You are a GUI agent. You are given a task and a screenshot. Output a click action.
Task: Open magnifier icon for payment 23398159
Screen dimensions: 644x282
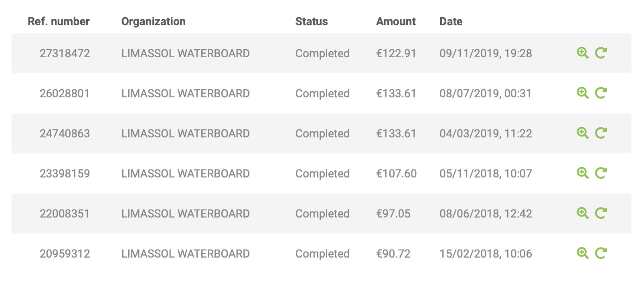pyautogui.click(x=583, y=173)
